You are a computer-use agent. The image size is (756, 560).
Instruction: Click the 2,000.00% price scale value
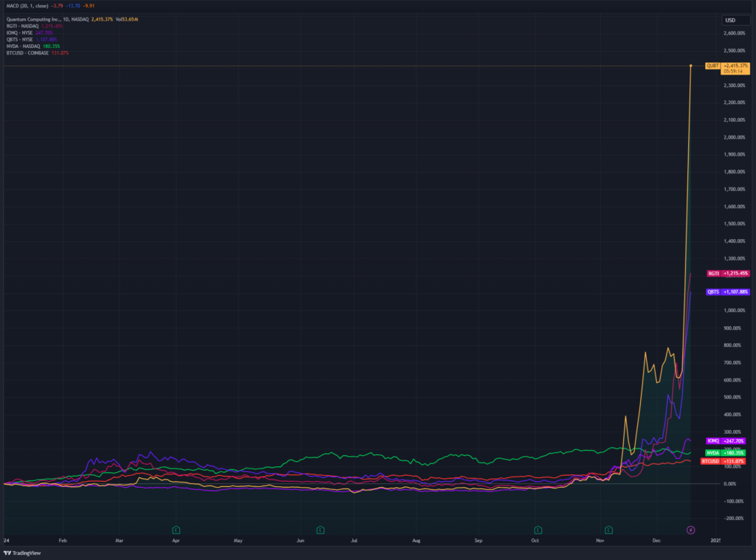pos(735,137)
